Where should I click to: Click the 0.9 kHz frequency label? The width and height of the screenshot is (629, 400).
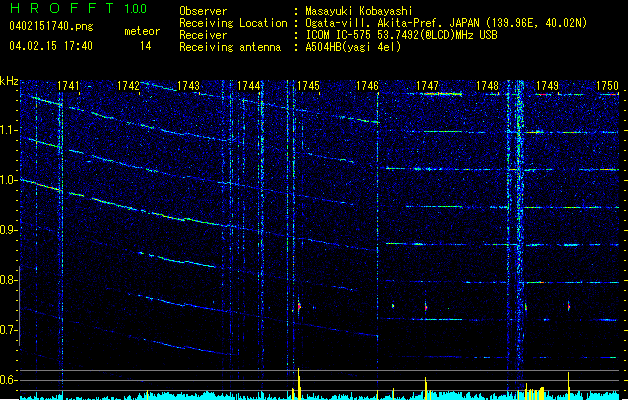(x=9, y=230)
